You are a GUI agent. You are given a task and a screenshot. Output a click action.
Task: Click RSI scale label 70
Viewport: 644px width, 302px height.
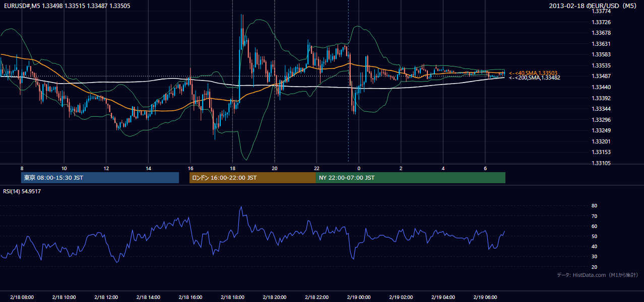pyautogui.click(x=595, y=216)
